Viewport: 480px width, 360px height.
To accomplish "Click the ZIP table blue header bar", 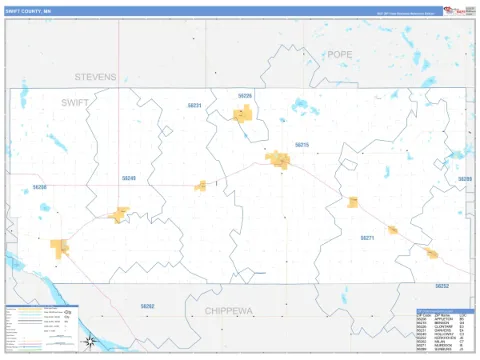I will [x=445, y=311].
